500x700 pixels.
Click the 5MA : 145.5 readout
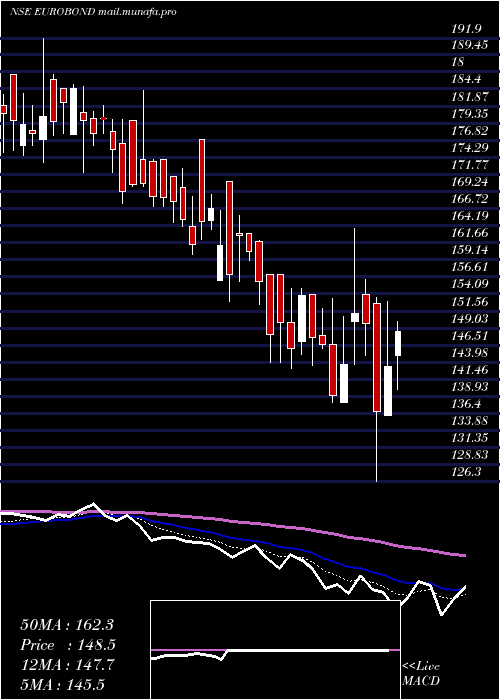(x=65, y=684)
